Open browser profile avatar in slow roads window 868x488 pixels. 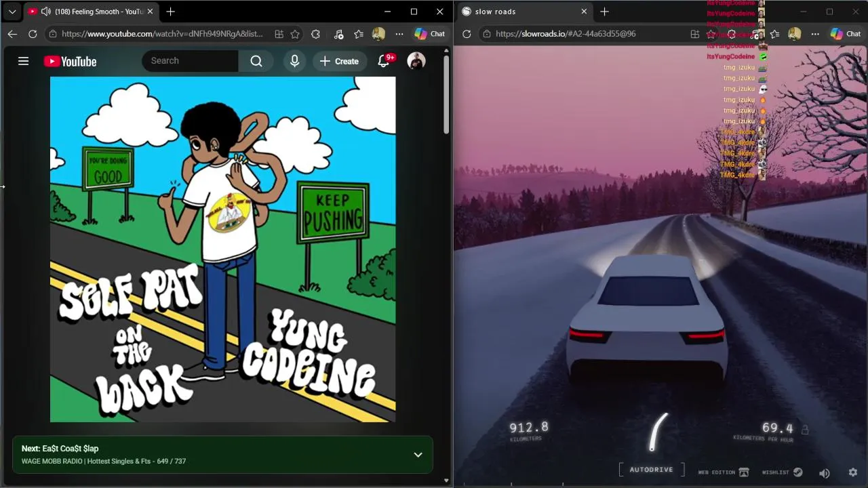point(794,34)
